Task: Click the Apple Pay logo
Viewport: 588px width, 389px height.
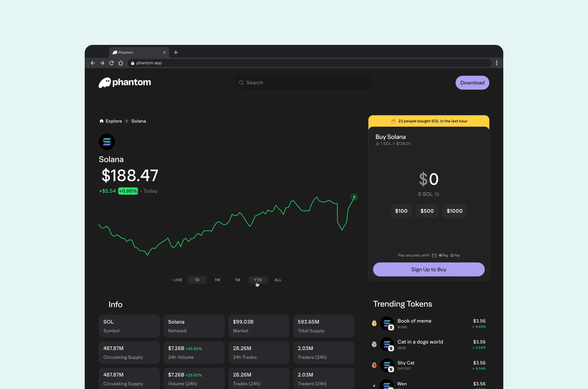Action: point(443,255)
